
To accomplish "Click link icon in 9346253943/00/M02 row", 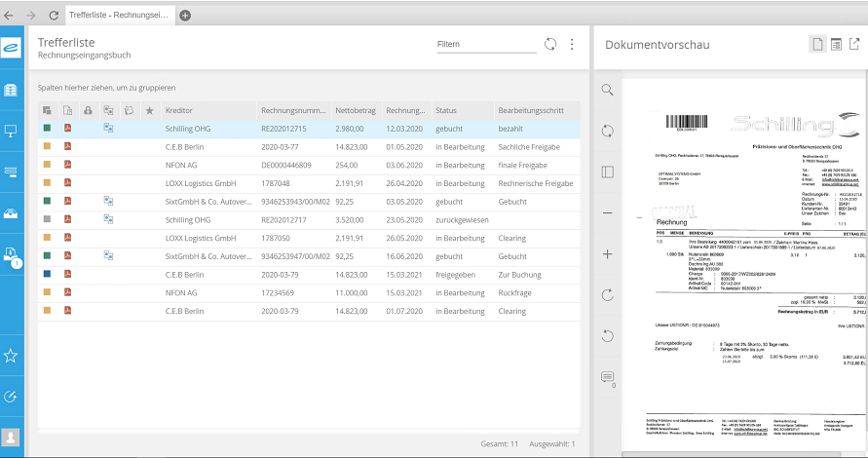I will pos(108,201).
